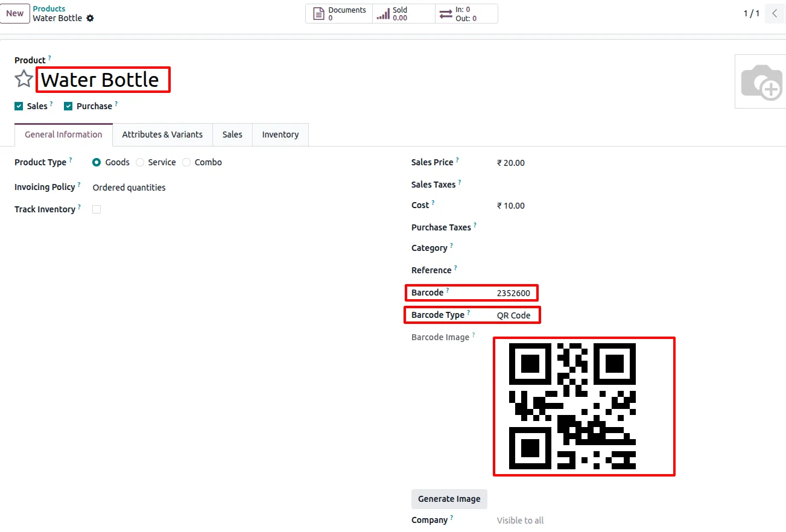Screen dimensions: 786x532
Task: View Sold statistics smart button
Action: click(404, 14)
